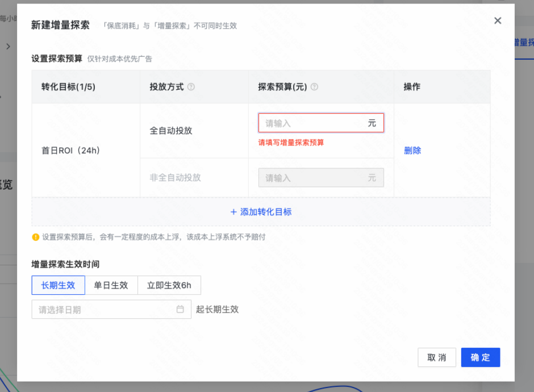
Task: Close the 新建增量探索 dialog with X
Action: [x=498, y=21]
